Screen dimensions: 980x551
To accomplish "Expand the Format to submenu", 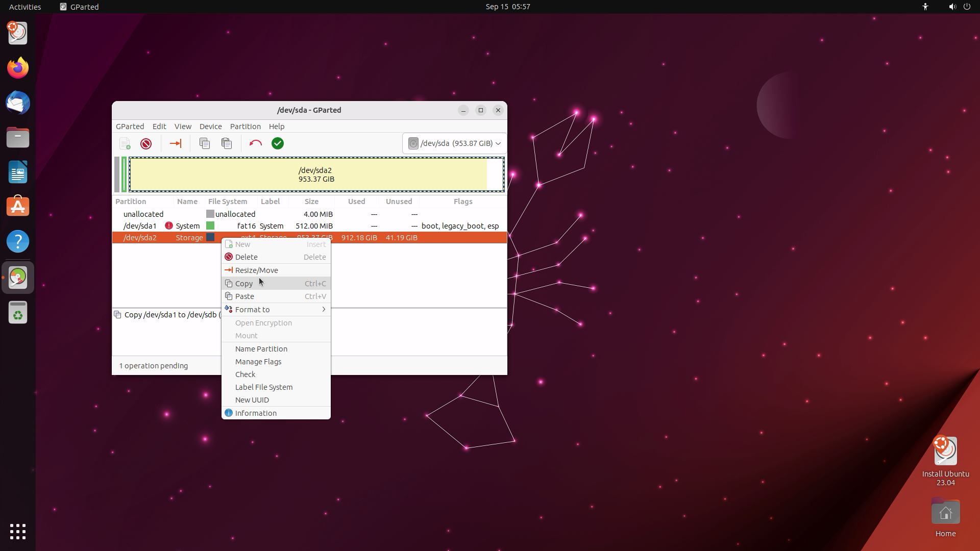I will pyautogui.click(x=276, y=310).
